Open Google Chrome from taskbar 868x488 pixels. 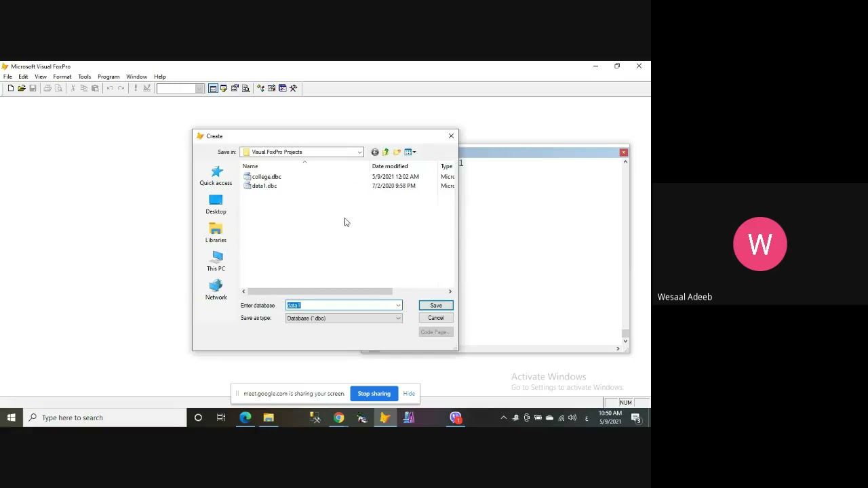coord(338,418)
